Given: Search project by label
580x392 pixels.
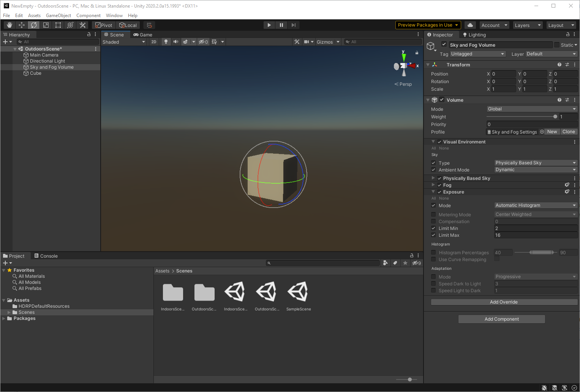Looking at the screenshot, I should click(395, 263).
